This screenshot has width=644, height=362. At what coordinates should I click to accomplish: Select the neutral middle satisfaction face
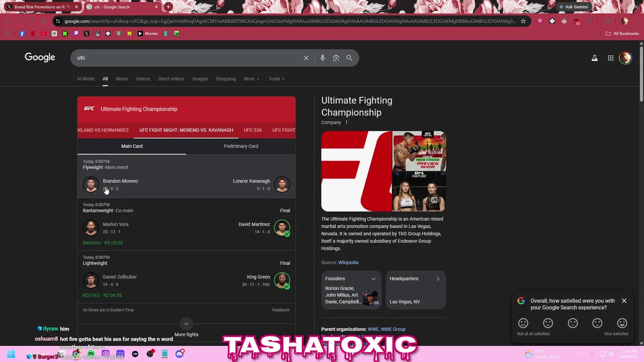[573, 323]
